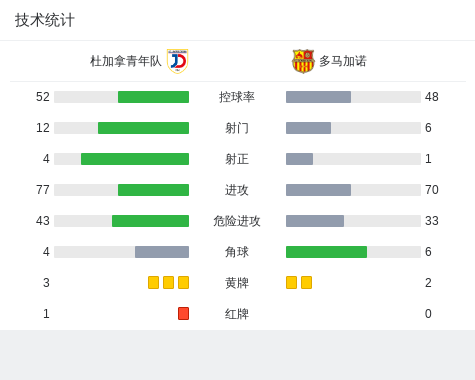
Task: Click the 红牌 stat label
Action: pyautogui.click(x=237, y=314)
